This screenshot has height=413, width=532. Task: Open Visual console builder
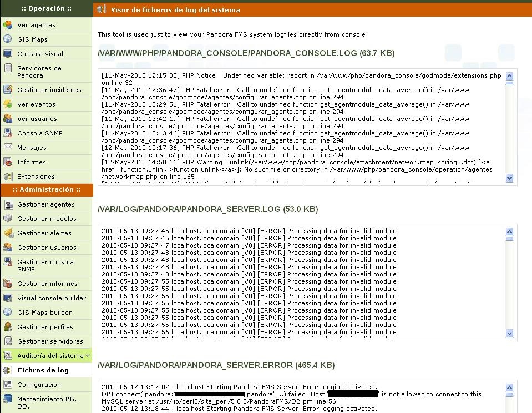point(52,298)
